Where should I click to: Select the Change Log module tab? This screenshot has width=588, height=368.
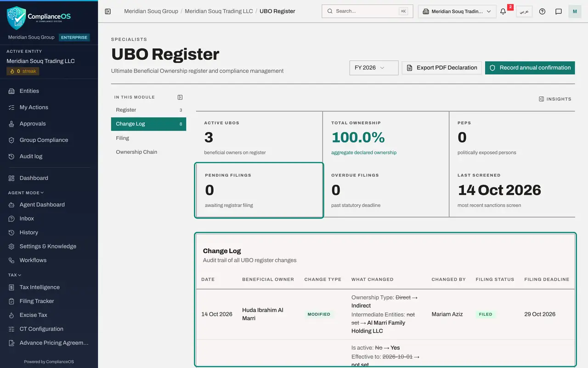click(148, 124)
